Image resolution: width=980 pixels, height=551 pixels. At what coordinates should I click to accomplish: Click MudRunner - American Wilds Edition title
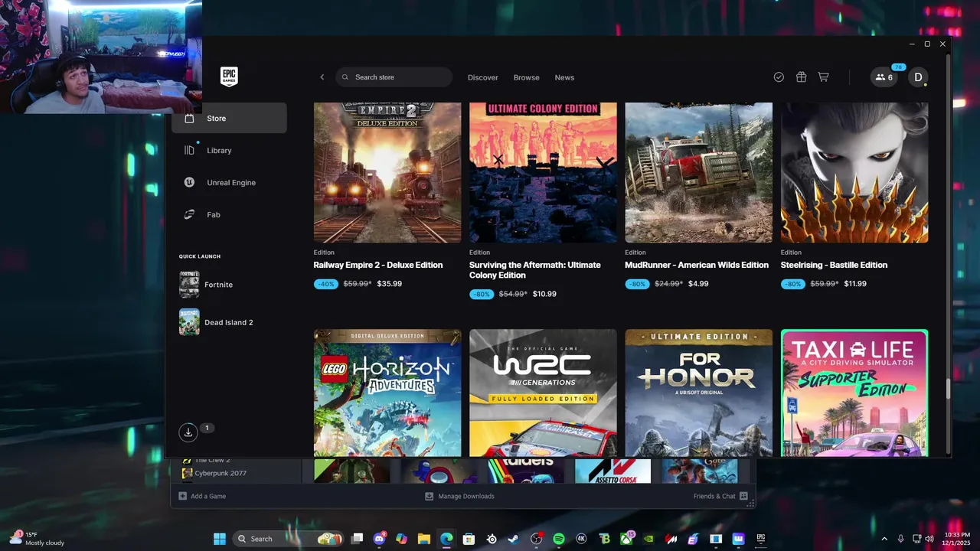[x=697, y=265]
